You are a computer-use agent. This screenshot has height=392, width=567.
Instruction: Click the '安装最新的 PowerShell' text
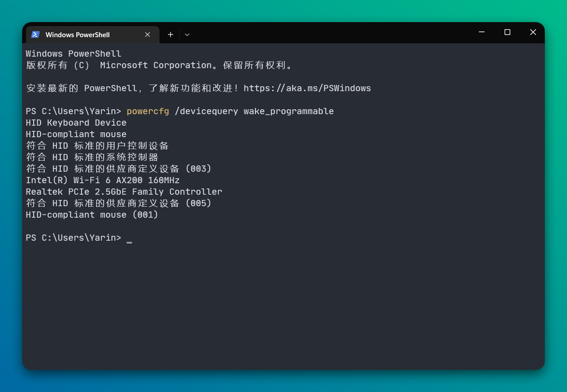(82, 88)
